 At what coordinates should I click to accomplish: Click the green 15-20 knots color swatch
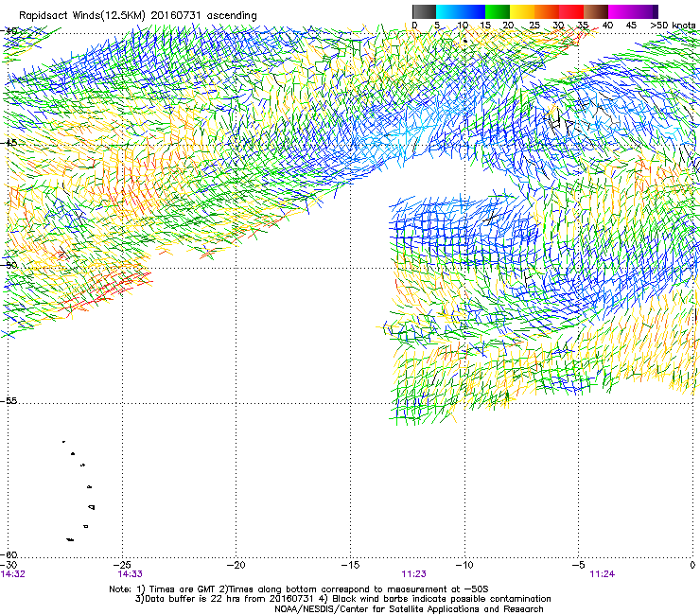click(498, 11)
